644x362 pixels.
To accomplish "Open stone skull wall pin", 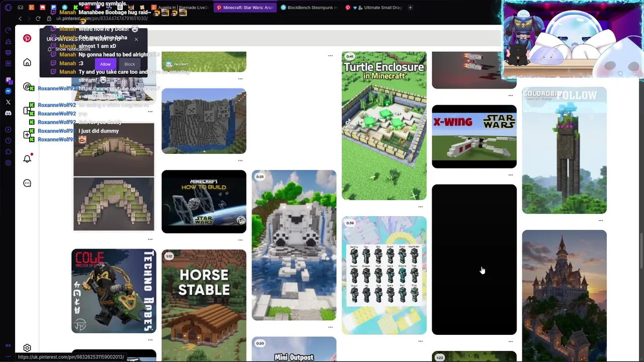I will click(x=204, y=121).
